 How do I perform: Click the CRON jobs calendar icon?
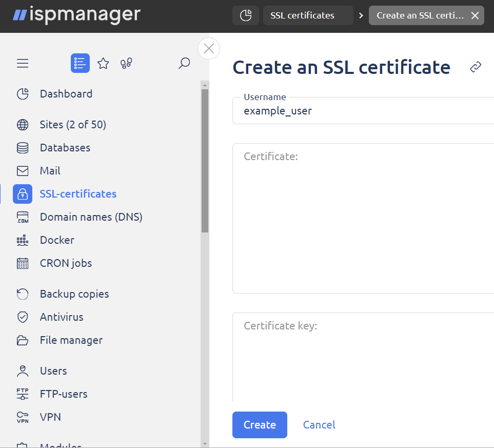(23, 263)
